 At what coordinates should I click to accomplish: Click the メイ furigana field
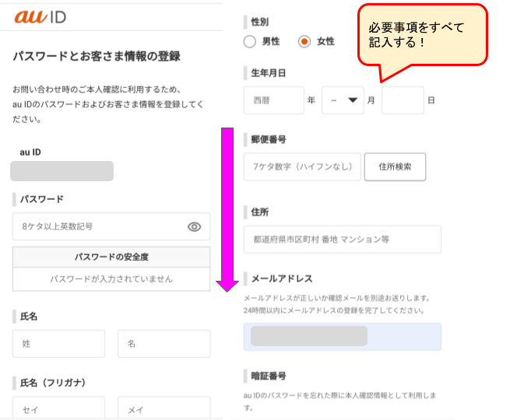(164, 408)
